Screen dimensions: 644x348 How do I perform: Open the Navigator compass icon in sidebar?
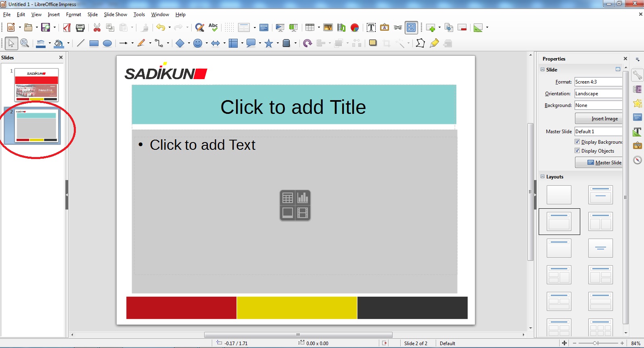[x=638, y=160]
